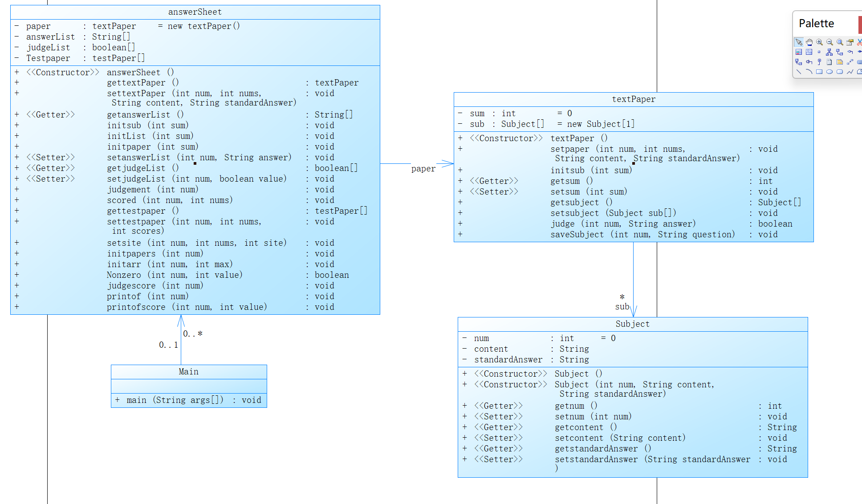Click the textPaper class header
862x504 pixels.
tap(634, 99)
